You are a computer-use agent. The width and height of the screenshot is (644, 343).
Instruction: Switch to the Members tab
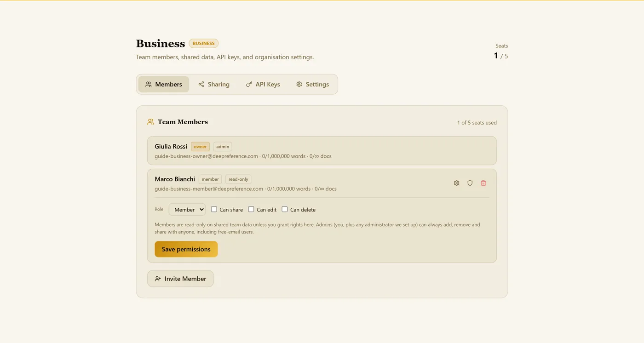163,84
